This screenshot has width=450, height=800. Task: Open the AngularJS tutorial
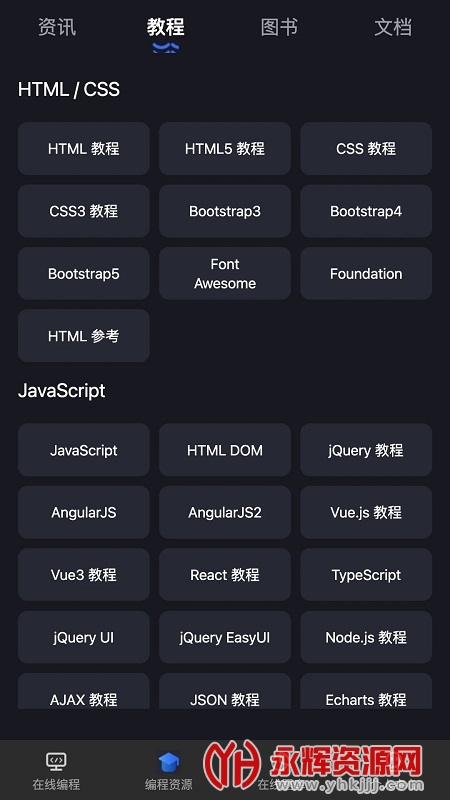pyautogui.click(x=84, y=512)
